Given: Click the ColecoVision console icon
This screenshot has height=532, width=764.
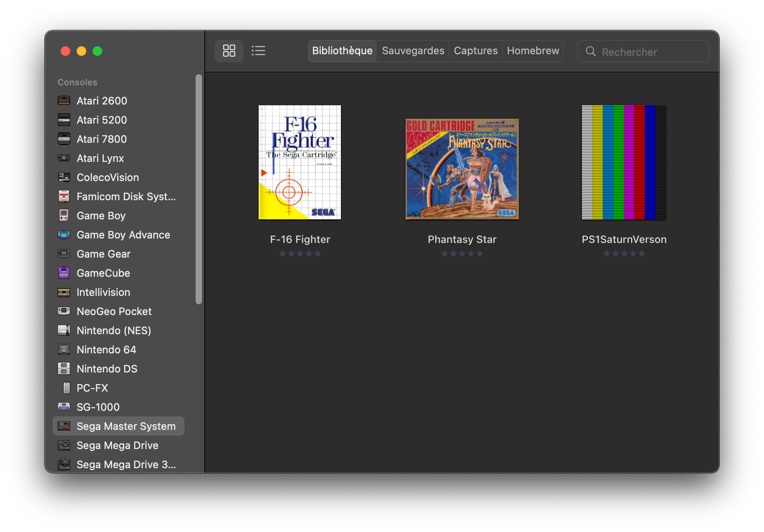Looking at the screenshot, I should click(x=64, y=177).
